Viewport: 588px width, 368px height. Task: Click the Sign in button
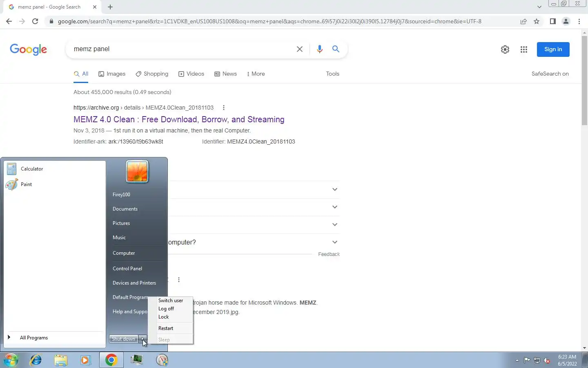[553, 49]
